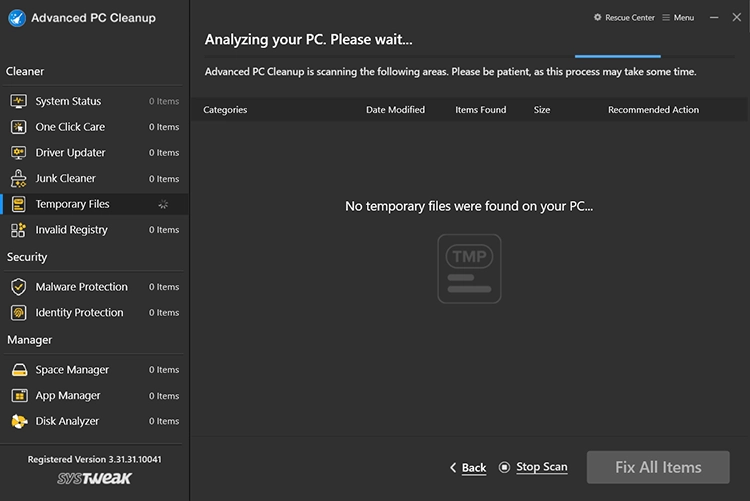Open the Rescue Center
The image size is (750, 501).
625,18
